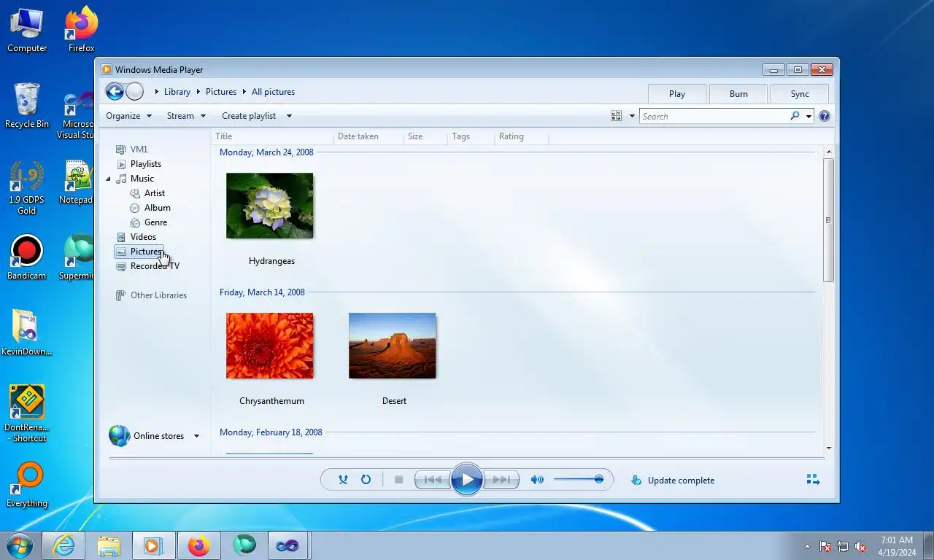This screenshot has width=934, height=560.
Task: Click the search magnifier icon
Action: click(x=795, y=116)
